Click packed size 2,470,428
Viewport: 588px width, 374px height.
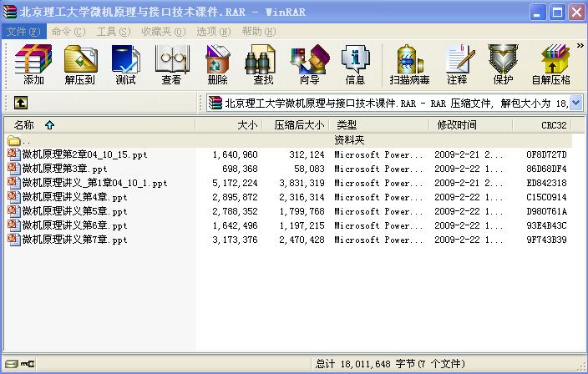[302, 240]
